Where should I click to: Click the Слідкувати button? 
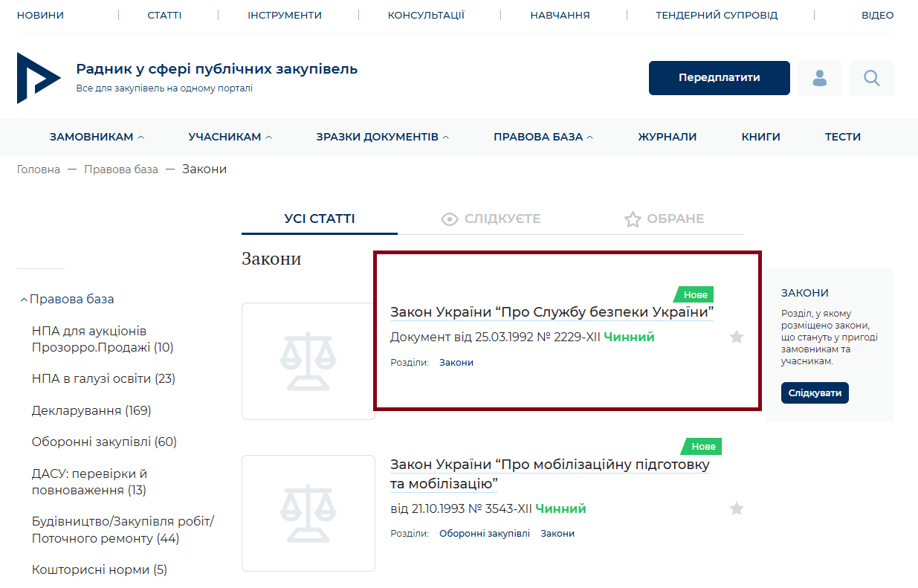point(815,393)
